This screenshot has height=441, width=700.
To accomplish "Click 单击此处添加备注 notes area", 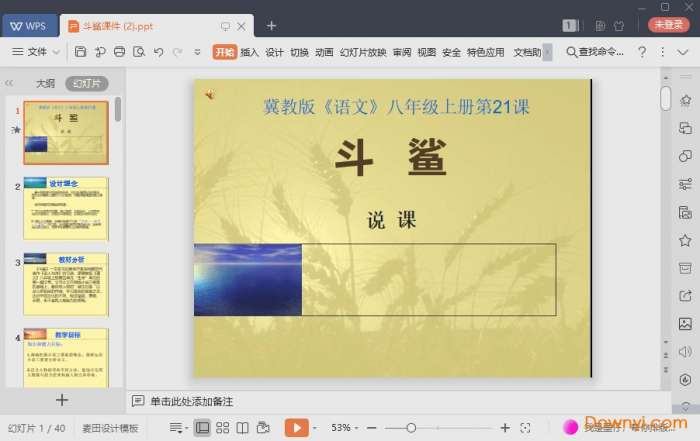I will click(x=192, y=401).
